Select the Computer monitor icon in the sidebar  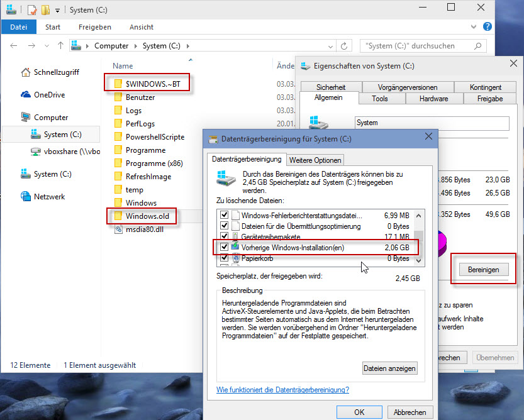[x=26, y=118]
